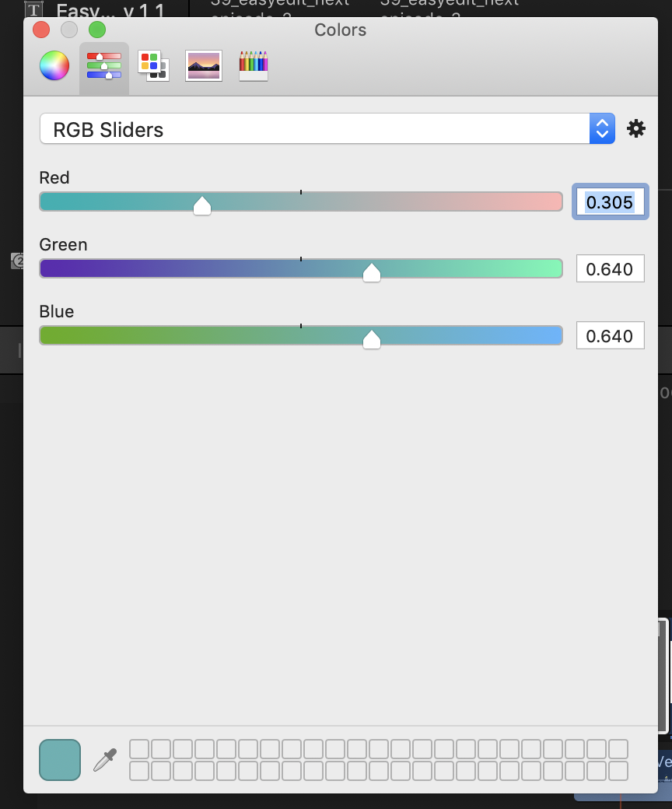Click the first empty saved-color well

tap(138, 749)
